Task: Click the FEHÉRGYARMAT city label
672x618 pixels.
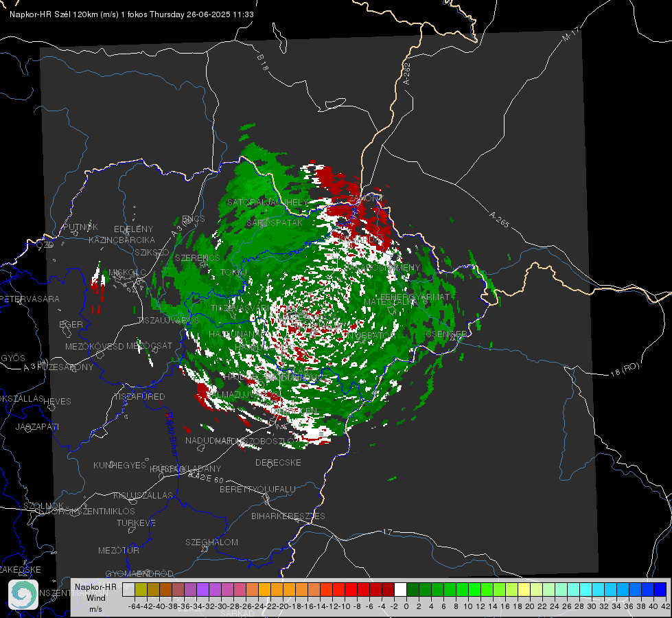Action: [415, 297]
